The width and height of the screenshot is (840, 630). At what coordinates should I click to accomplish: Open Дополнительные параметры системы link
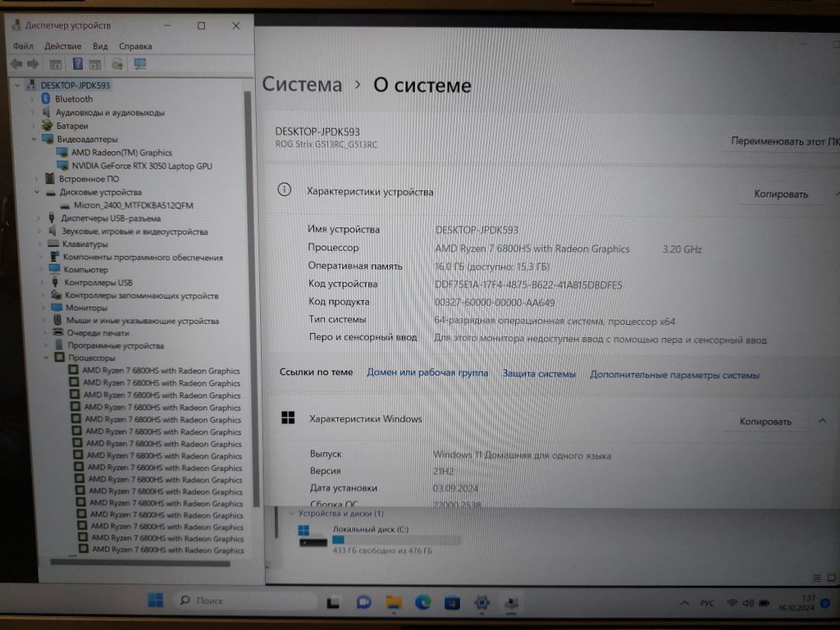point(674,375)
